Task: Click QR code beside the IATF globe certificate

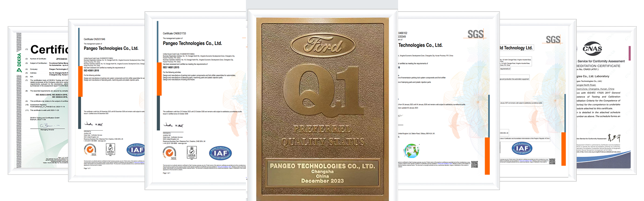Action: 475,164
